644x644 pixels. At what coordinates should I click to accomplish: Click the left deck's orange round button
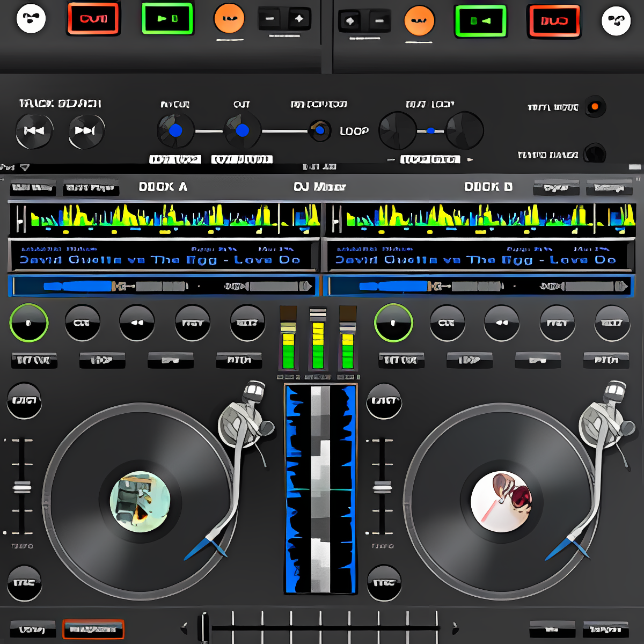point(229,18)
